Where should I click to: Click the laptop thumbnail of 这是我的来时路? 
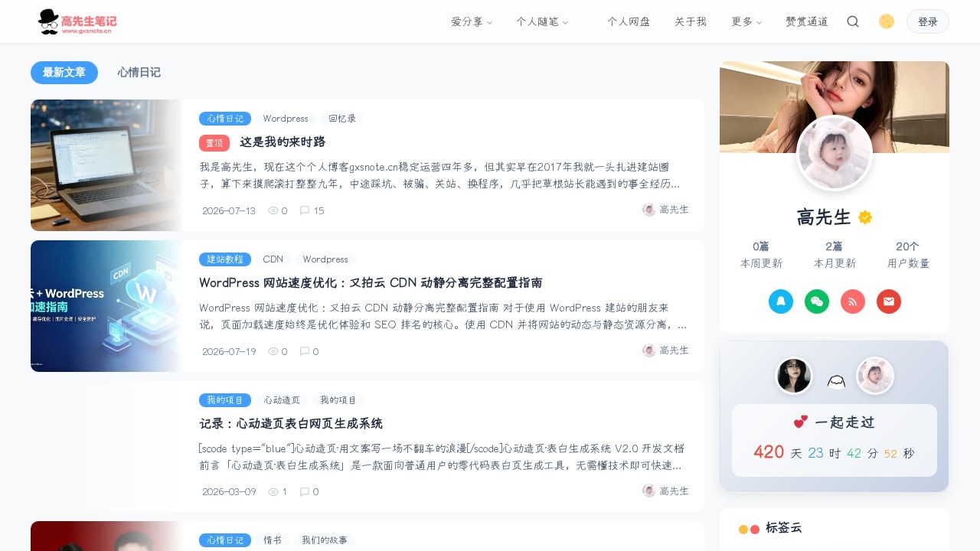point(106,165)
